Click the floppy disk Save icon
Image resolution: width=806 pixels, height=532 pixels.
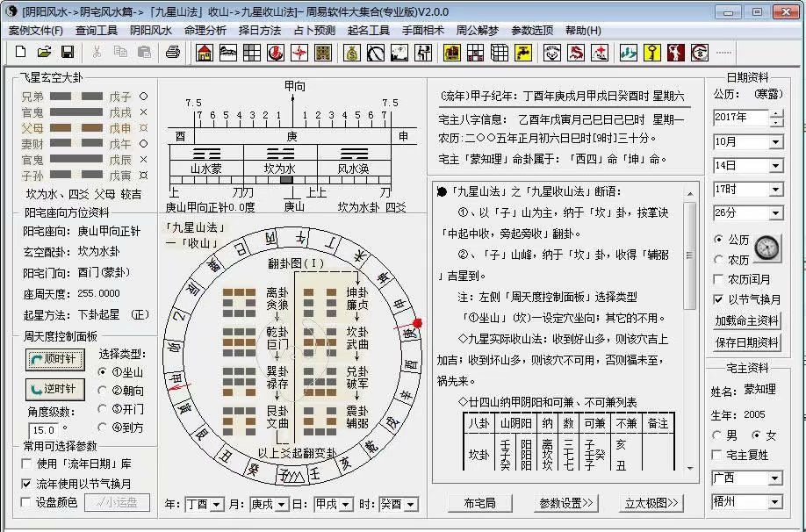coord(66,53)
